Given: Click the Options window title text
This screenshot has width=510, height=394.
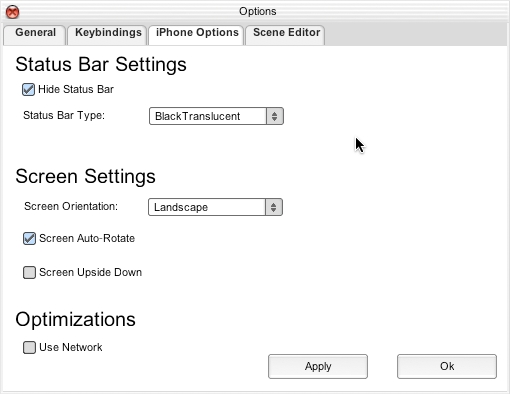Looking at the screenshot, I should 257,11.
